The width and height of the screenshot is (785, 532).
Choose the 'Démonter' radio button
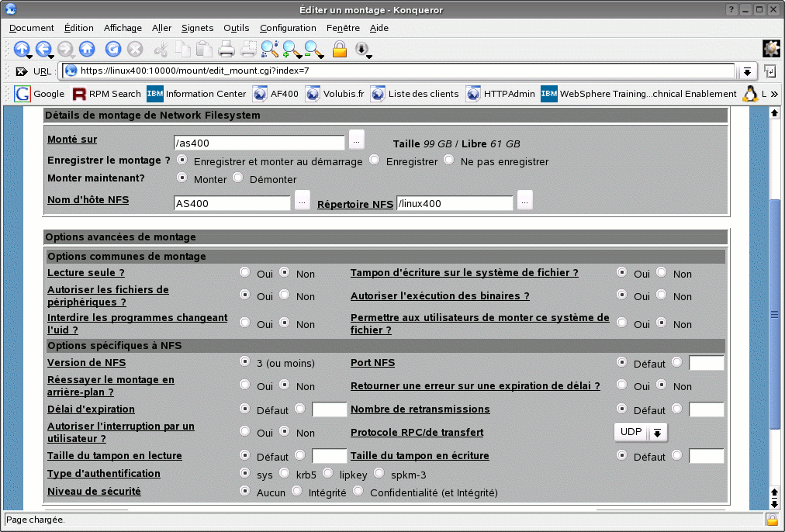[x=238, y=178]
